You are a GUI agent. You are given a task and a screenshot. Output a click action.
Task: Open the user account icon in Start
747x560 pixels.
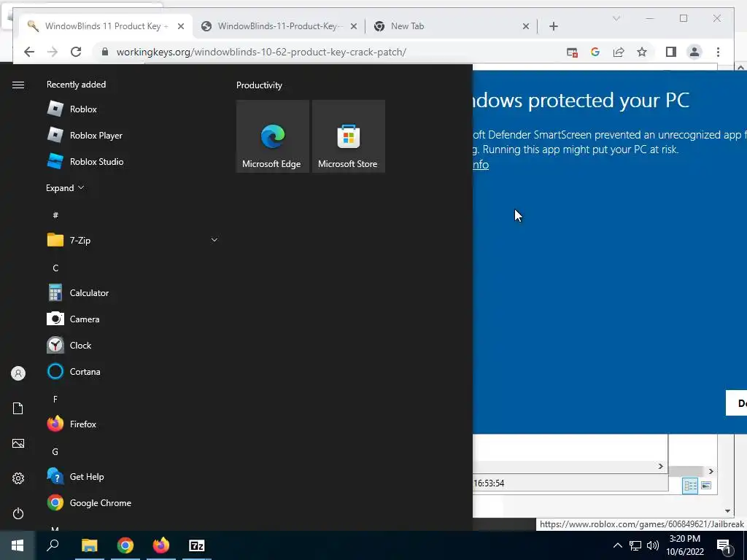[18, 373]
